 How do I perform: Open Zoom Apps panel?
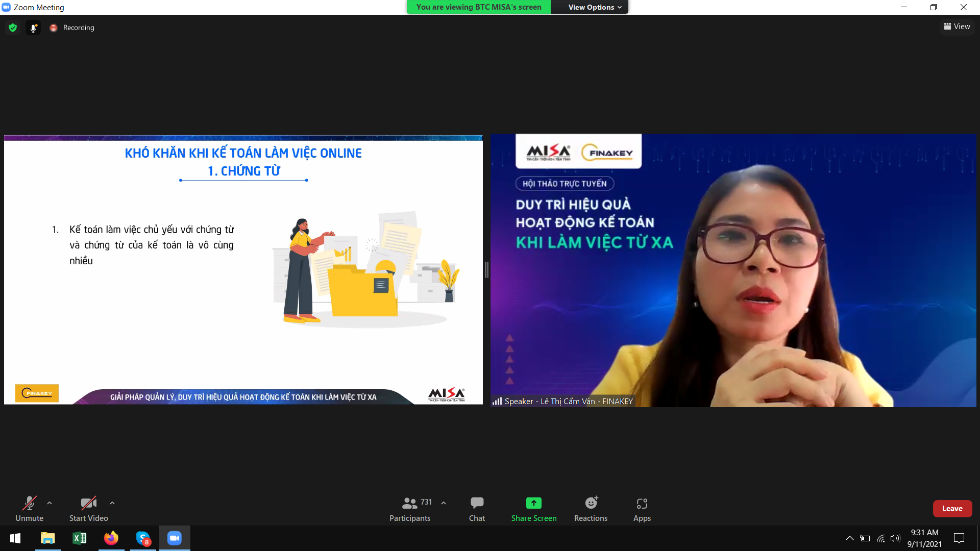point(642,509)
